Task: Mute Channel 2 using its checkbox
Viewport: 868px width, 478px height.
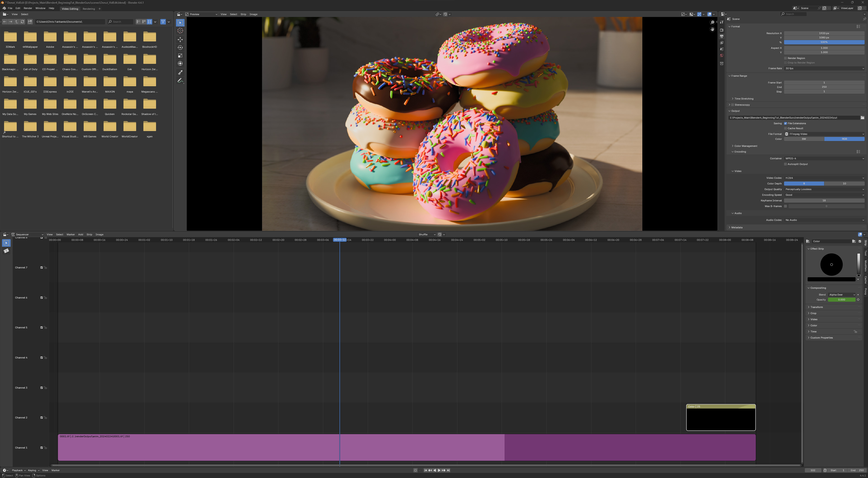Action: click(42, 418)
